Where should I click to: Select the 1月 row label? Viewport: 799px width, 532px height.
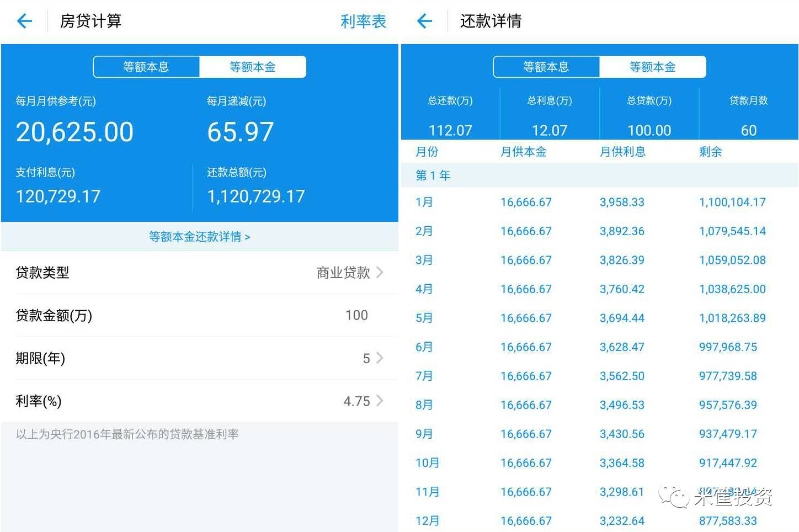pos(424,202)
